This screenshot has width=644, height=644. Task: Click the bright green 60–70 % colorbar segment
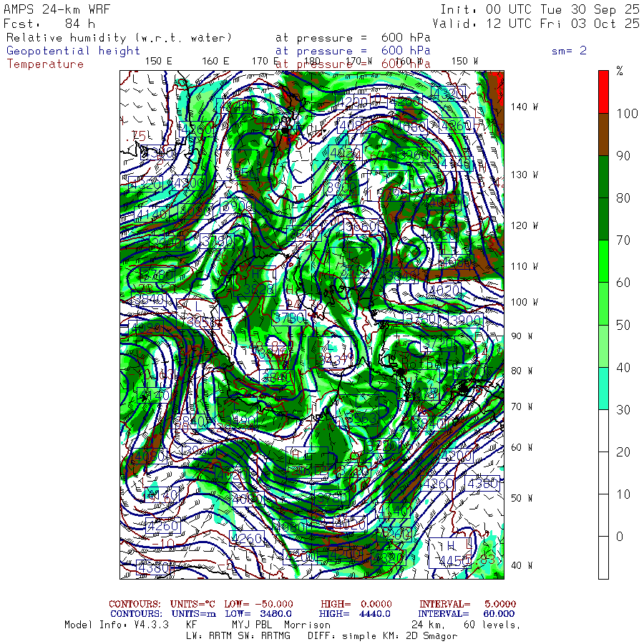click(x=603, y=262)
